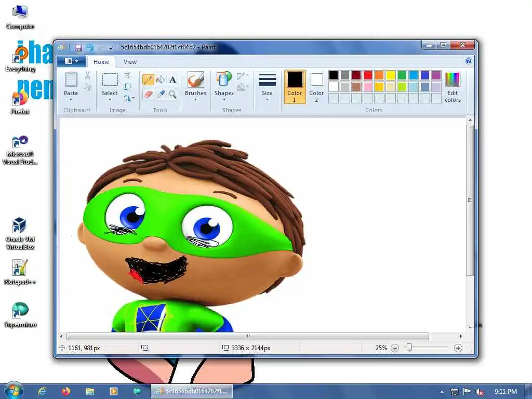
Task: Click the Copy icon
Action: (x=87, y=87)
